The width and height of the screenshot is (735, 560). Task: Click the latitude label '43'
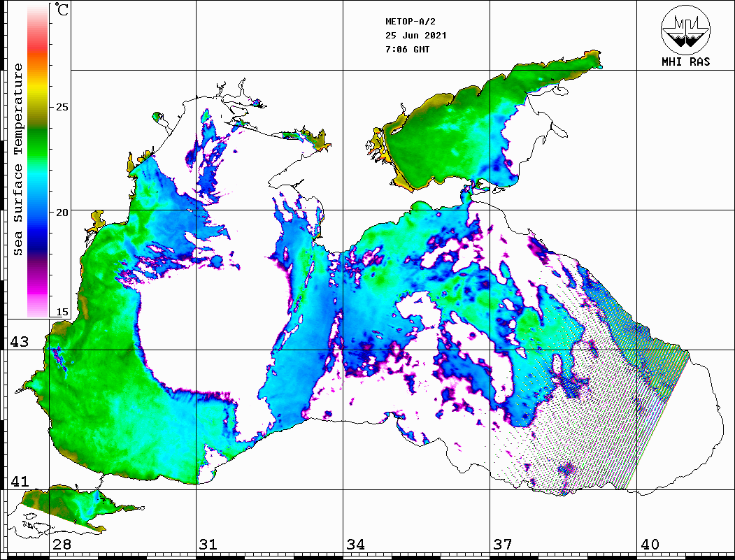coord(20,342)
